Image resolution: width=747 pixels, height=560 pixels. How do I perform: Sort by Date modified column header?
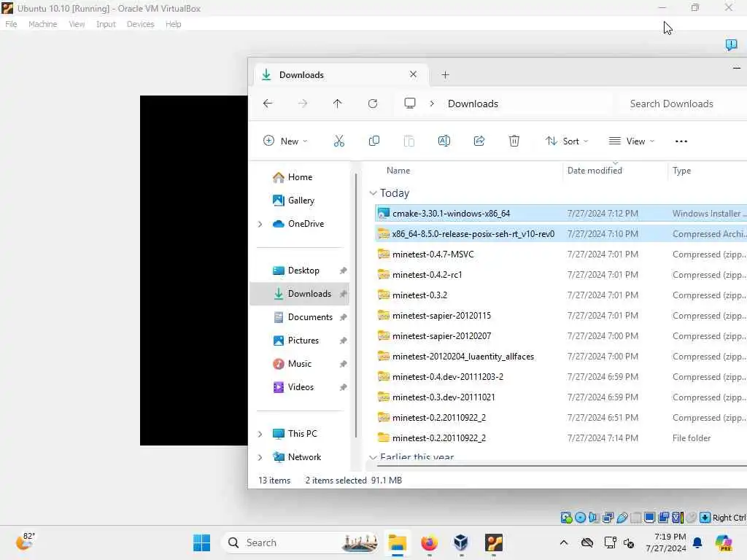point(594,171)
